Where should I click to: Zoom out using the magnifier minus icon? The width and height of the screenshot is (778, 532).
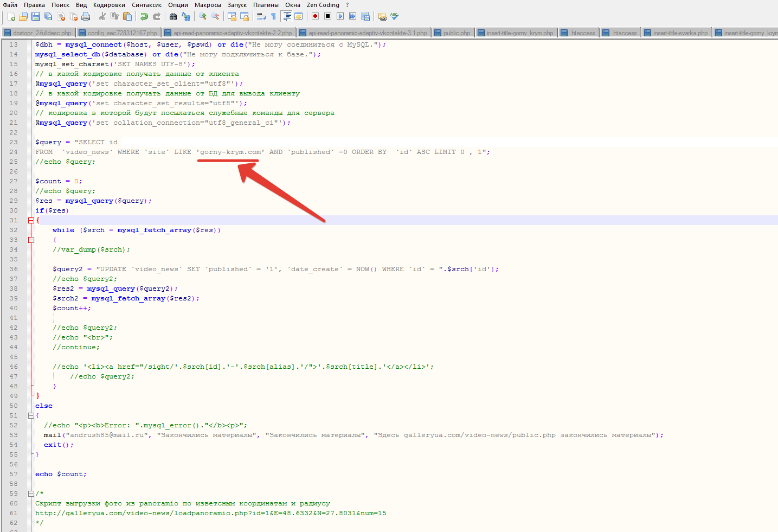point(215,16)
